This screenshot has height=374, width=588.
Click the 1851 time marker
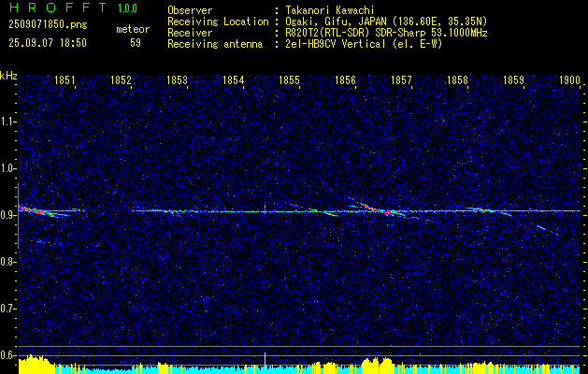65,79
